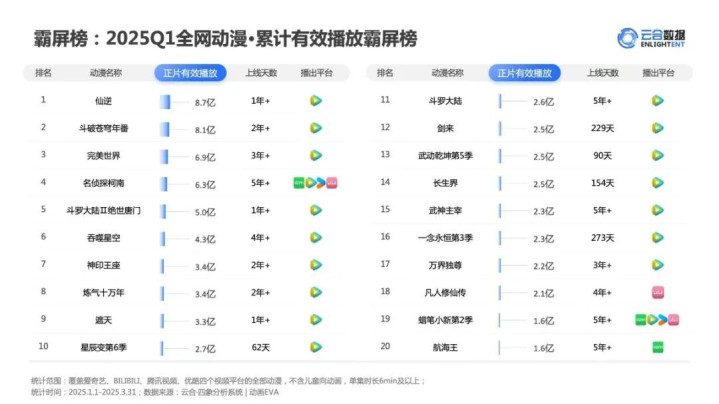The width and height of the screenshot is (719, 404).
Task: Click the anime name 星辰变第6季
Action: click(104, 348)
